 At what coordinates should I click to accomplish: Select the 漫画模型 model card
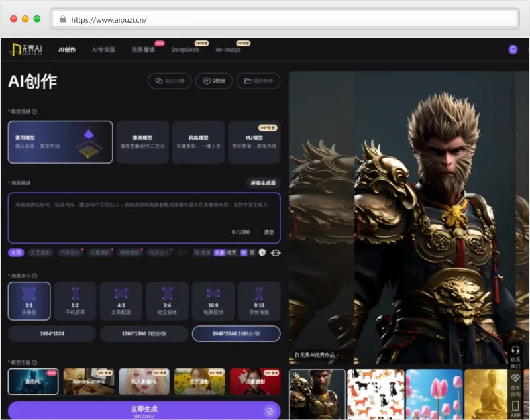[142, 142]
